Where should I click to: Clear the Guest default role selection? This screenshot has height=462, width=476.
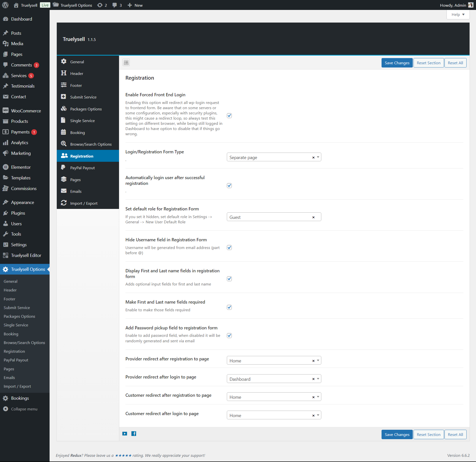coord(313,217)
